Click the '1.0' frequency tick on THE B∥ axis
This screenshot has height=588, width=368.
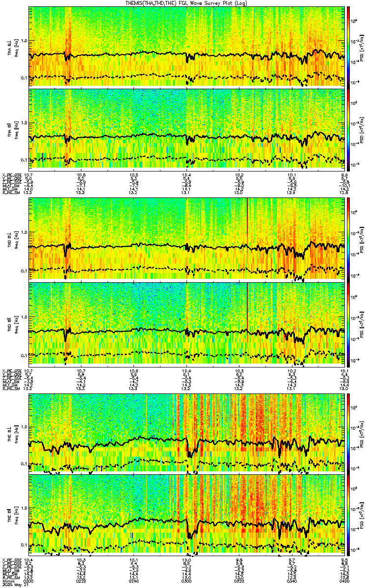click(24, 508)
